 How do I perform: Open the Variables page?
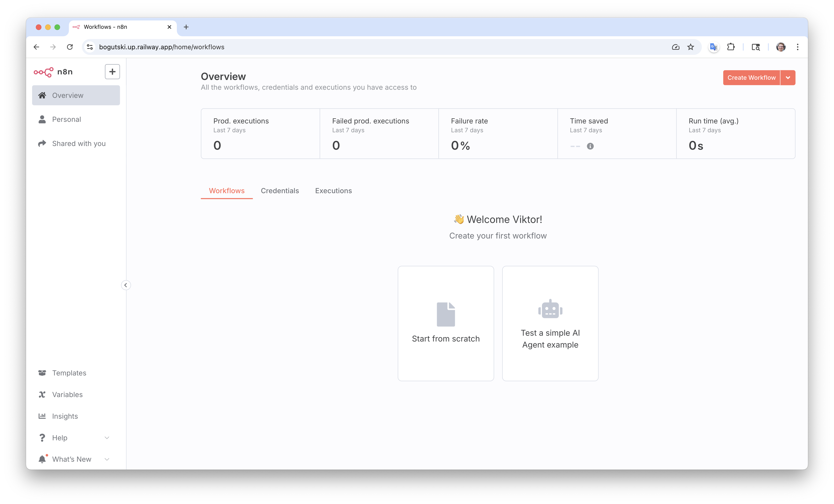coord(67,395)
